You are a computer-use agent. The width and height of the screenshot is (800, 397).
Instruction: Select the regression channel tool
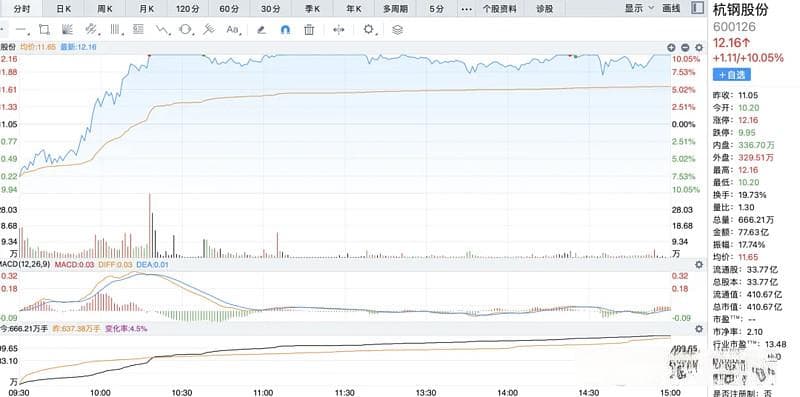[x=90, y=30]
